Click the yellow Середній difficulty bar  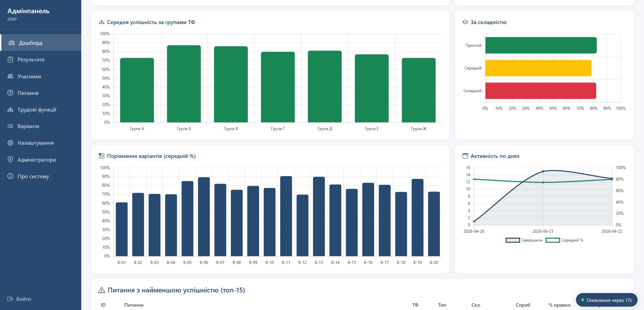coord(538,68)
